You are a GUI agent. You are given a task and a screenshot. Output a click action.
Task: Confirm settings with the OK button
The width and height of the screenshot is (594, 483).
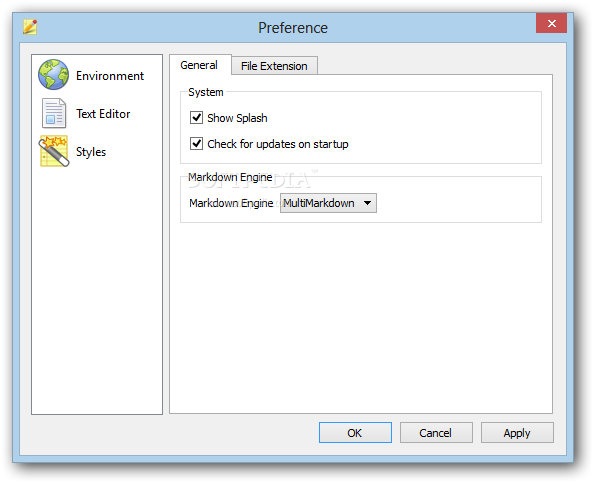(x=355, y=433)
